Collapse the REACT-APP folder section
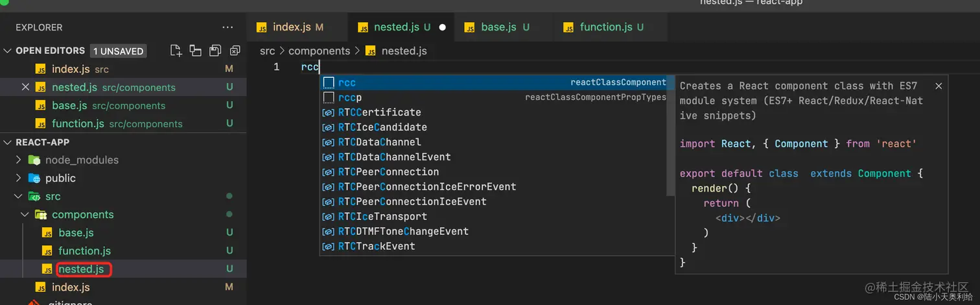 point(8,142)
